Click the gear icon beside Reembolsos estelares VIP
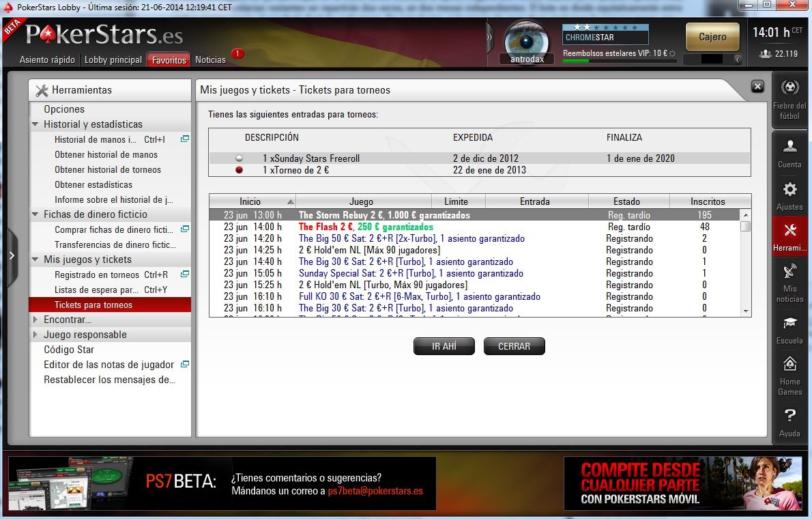Viewport: 812px width, 519px height. pyautogui.click(x=672, y=53)
